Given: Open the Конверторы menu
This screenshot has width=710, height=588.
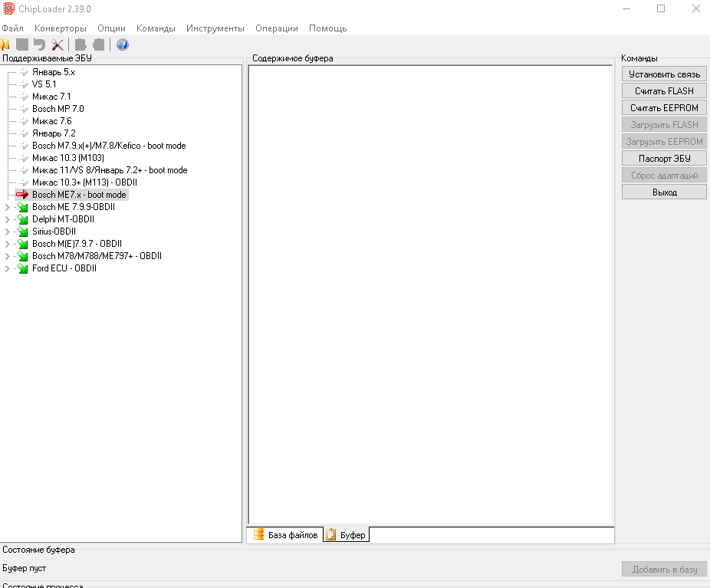Looking at the screenshot, I should pos(61,28).
